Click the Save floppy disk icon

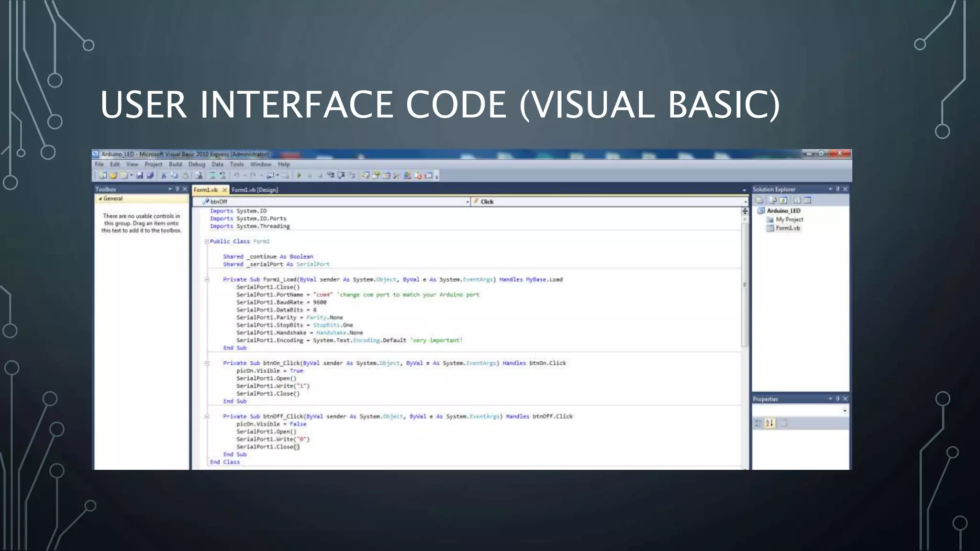tap(139, 176)
